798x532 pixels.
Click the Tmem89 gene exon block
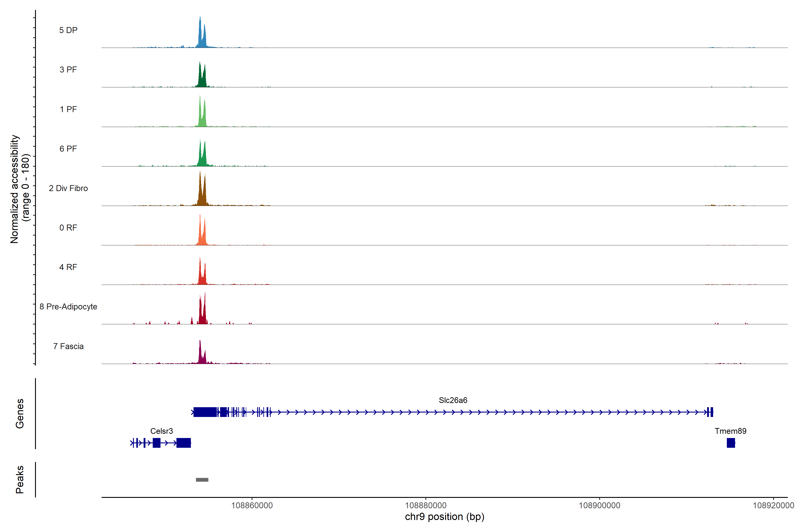(x=730, y=443)
